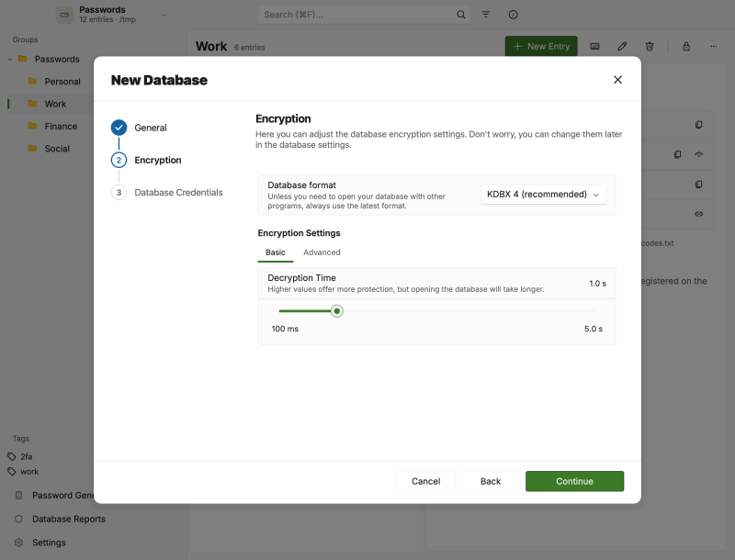Open the Personal group

62,82
